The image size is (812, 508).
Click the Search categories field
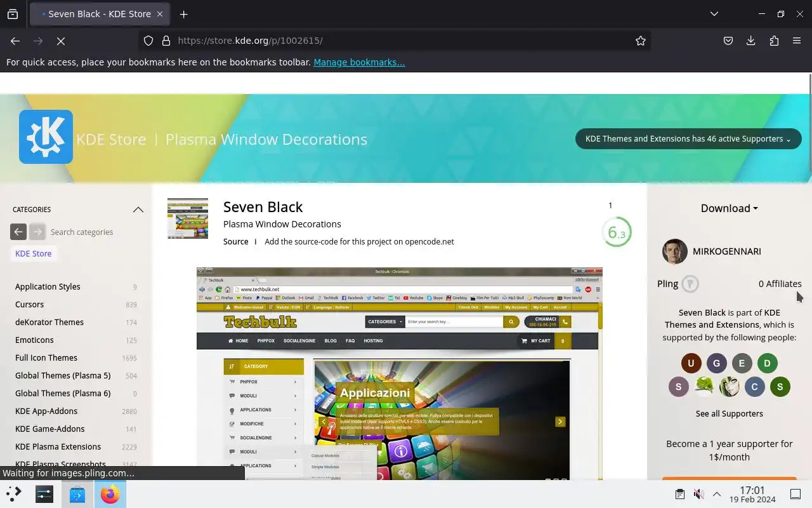pyautogui.click(x=95, y=232)
